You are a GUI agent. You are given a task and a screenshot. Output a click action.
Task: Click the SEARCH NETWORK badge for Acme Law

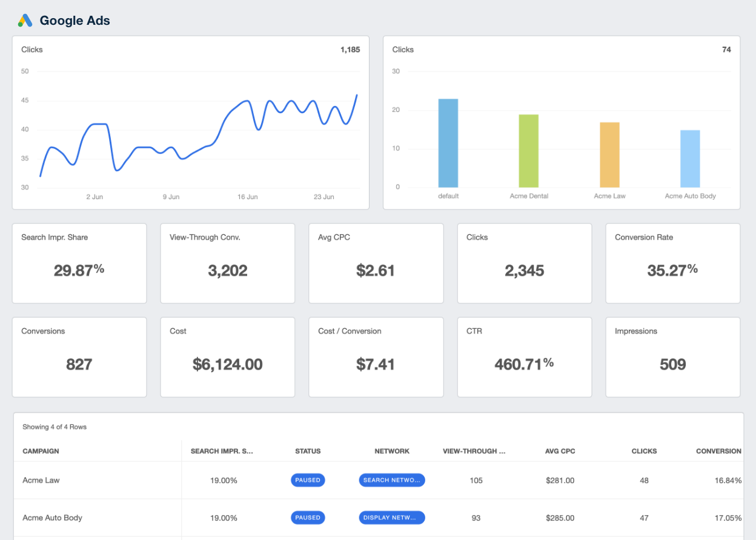coord(392,479)
